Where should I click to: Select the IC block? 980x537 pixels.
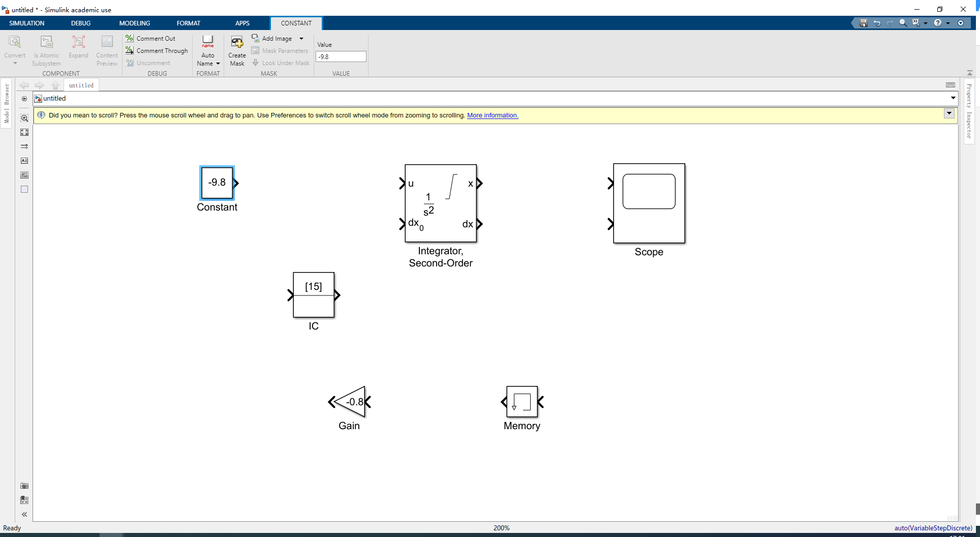(x=314, y=295)
